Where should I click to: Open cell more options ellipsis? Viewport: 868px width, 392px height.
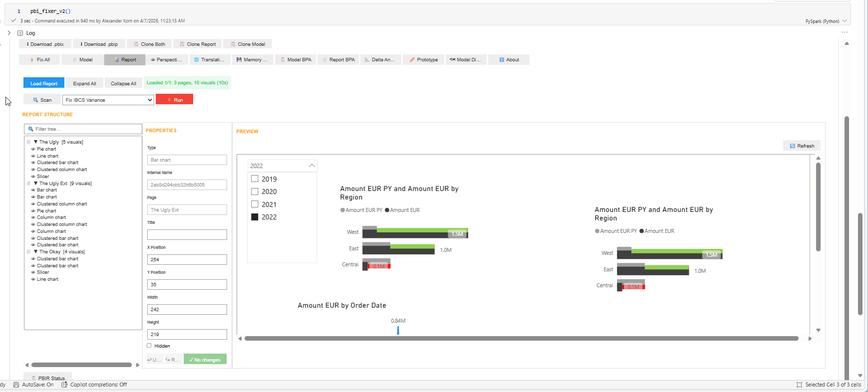(x=845, y=32)
